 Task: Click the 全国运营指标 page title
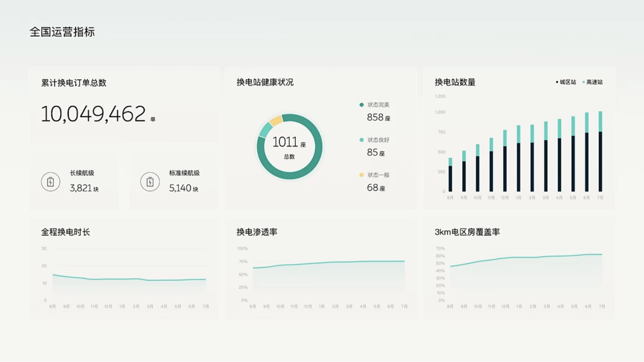pyautogui.click(x=62, y=32)
